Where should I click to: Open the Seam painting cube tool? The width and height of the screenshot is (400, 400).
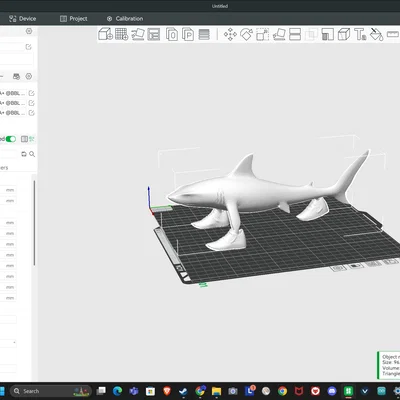(x=344, y=34)
